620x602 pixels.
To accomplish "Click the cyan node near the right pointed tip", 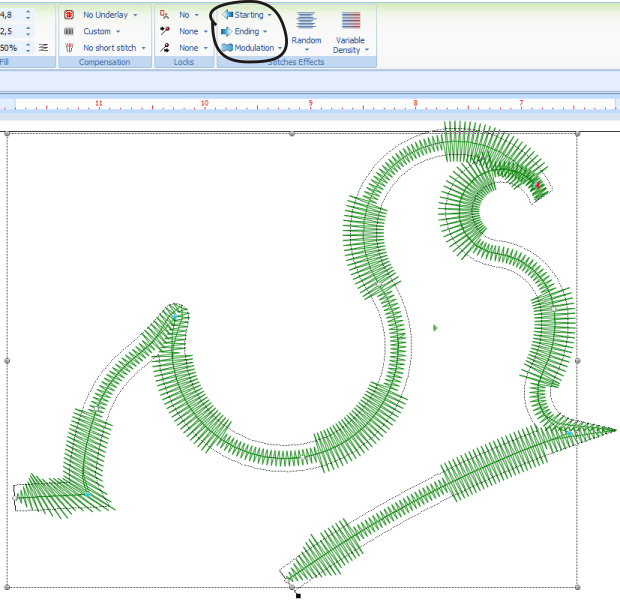I will (x=569, y=434).
